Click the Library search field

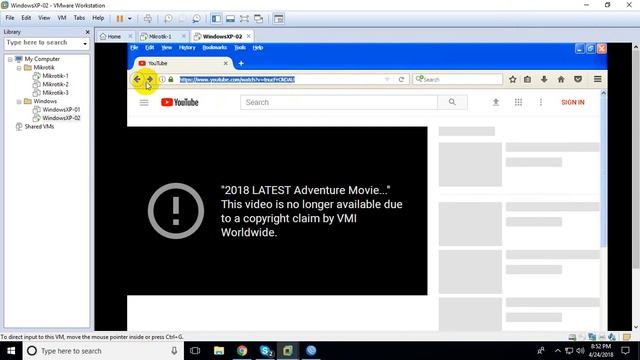click(43, 43)
